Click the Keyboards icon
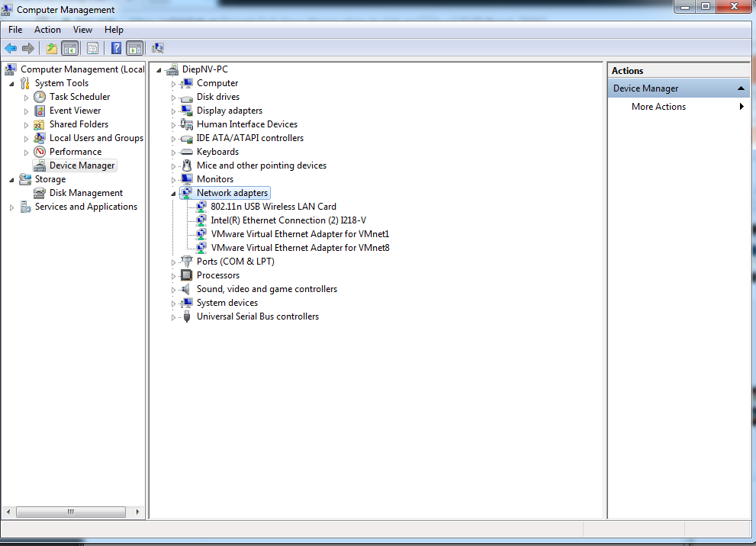Viewport: 756px width, 546px height. [x=187, y=152]
